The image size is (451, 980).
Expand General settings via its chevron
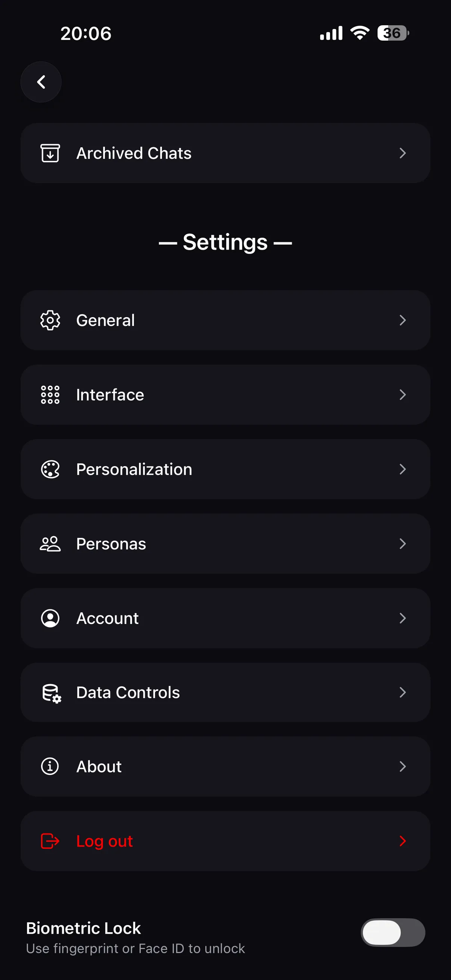click(403, 320)
